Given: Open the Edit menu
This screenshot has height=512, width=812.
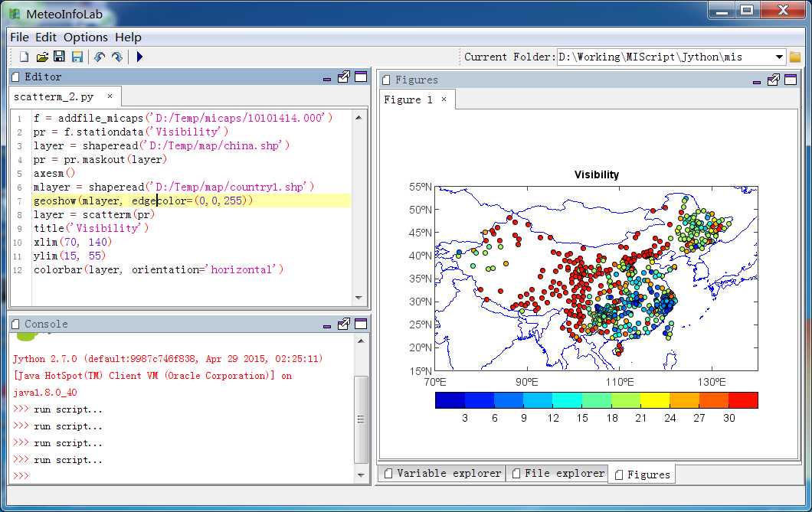Looking at the screenshot, I should point(45,38).
